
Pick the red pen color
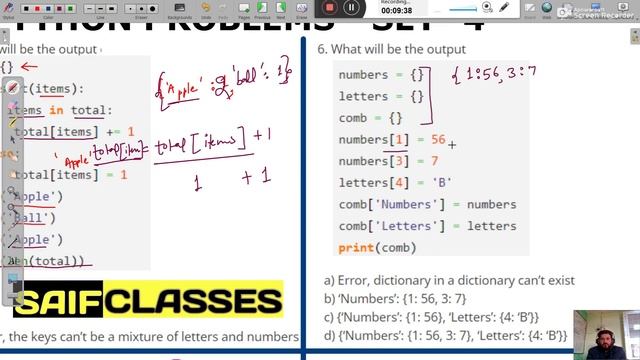[37, 8]
